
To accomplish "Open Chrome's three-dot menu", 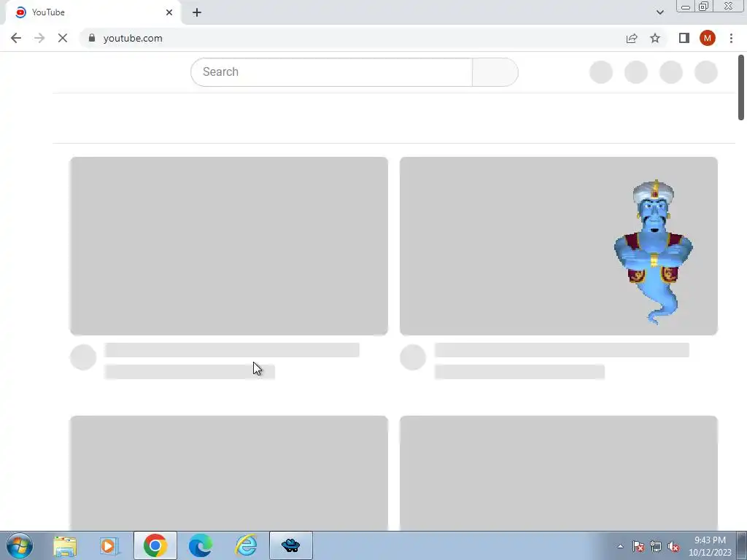I will 731,38.
